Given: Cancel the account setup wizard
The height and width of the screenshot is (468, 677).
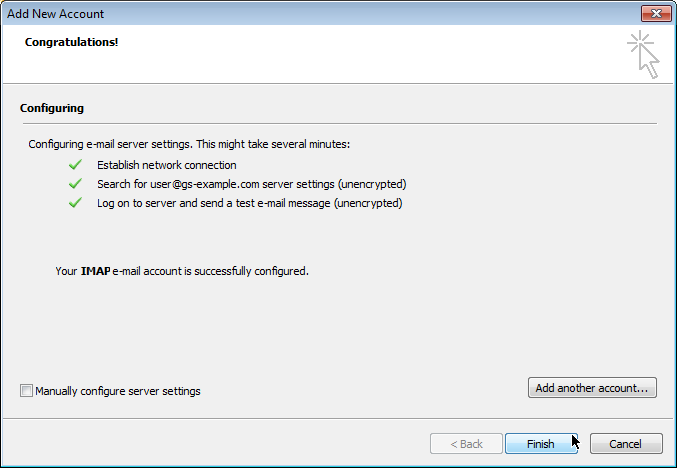Looking at the screenshot, I should pos(625,444).
